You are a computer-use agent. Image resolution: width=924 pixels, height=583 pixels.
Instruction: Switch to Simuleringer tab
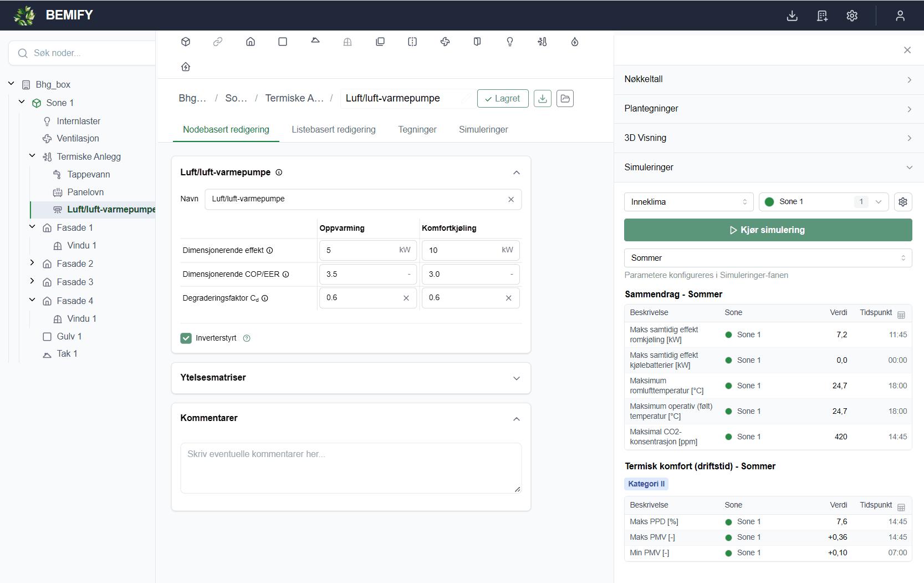pyautogui.click(x=483, y=129)
